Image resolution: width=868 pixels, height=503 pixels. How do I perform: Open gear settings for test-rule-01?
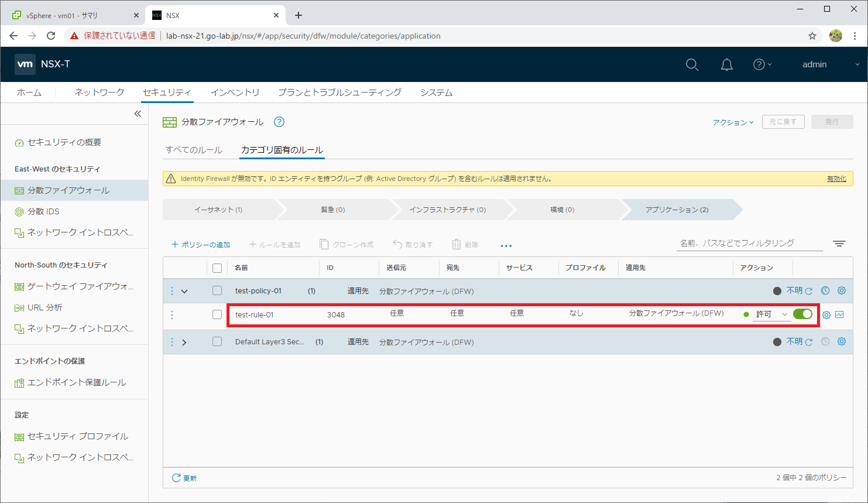pyautogui.click(x=826, y=315)
